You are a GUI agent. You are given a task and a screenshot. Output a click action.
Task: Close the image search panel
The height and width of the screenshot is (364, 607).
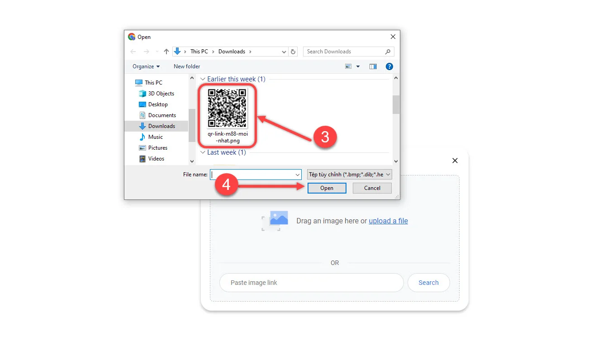coord(455,161)
